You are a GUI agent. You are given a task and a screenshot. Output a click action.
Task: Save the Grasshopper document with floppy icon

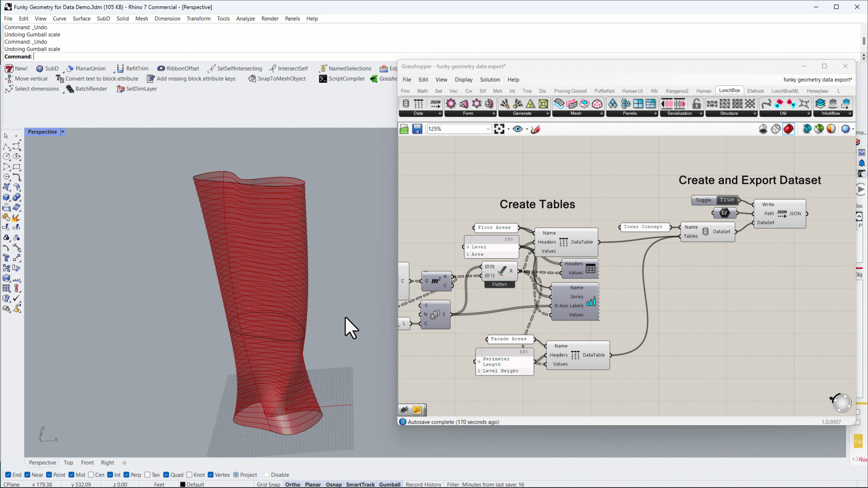click(x=417, y=129)
